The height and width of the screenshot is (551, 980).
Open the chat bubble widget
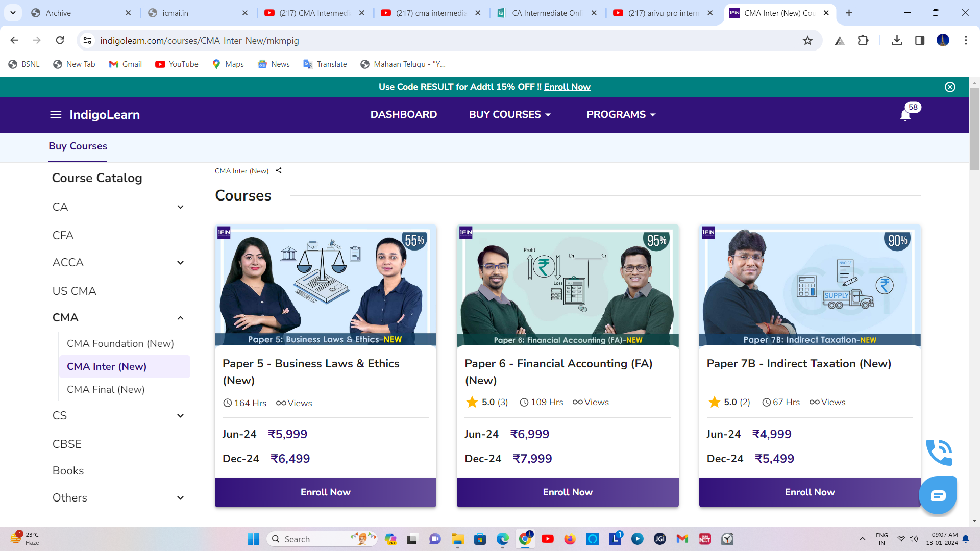click(x=938, y=495)
